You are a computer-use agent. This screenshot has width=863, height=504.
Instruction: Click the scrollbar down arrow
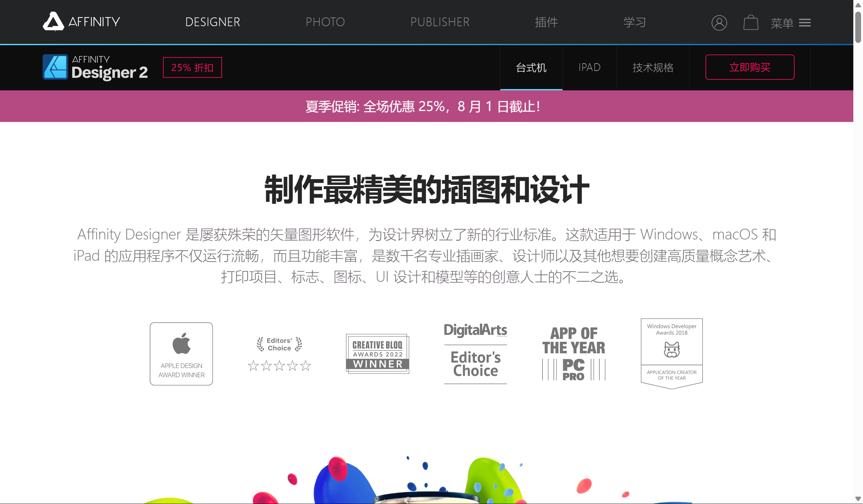[x=858, y=499]
